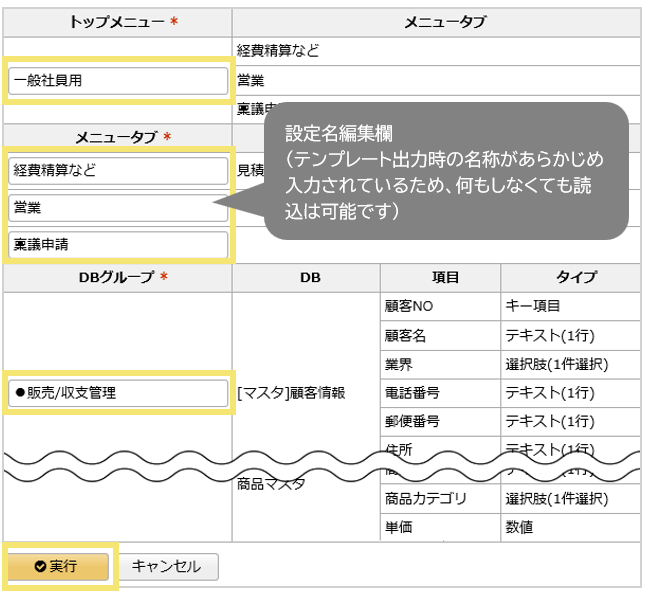
Task: Edit the ●販売/収支管理 DB group field
Action: click(118, 393)
